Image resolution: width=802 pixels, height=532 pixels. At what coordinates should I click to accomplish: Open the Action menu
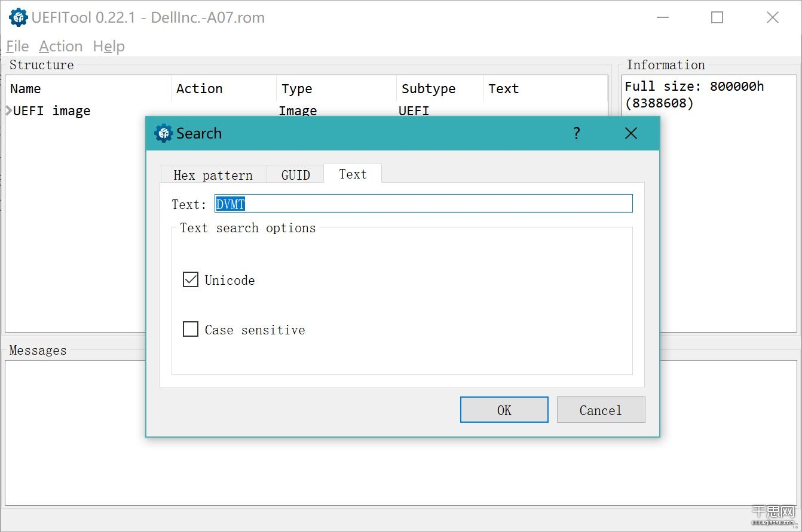(x=61, y=47)
